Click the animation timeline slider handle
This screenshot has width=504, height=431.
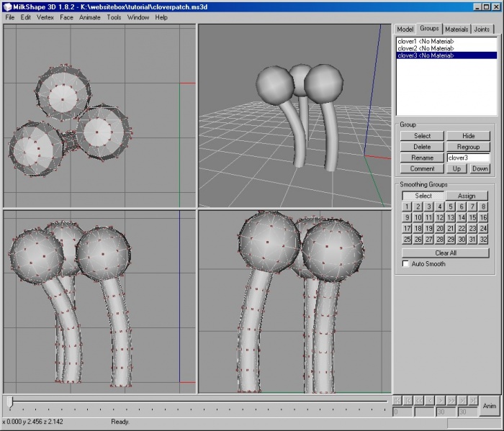tap(9, 402)
